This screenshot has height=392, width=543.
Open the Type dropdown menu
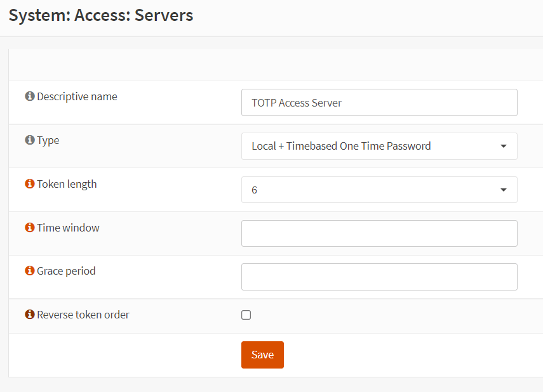click(379, 146)
